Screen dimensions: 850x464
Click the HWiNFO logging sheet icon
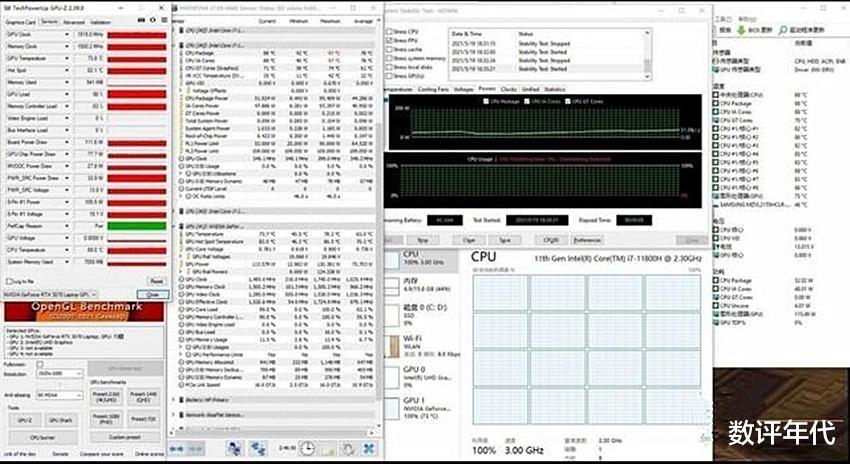(x=327, y=448)
